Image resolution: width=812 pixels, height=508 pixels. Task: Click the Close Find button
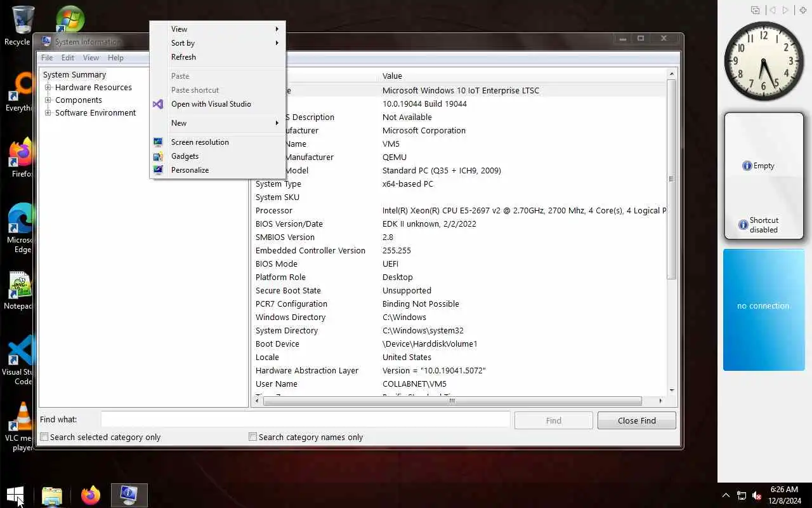pos(636,420)
